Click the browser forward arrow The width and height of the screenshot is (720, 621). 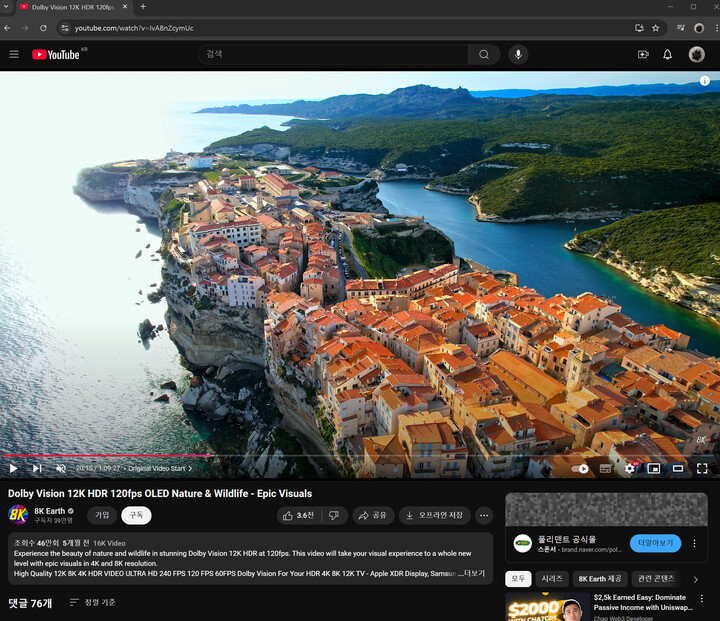pos(25,28)
